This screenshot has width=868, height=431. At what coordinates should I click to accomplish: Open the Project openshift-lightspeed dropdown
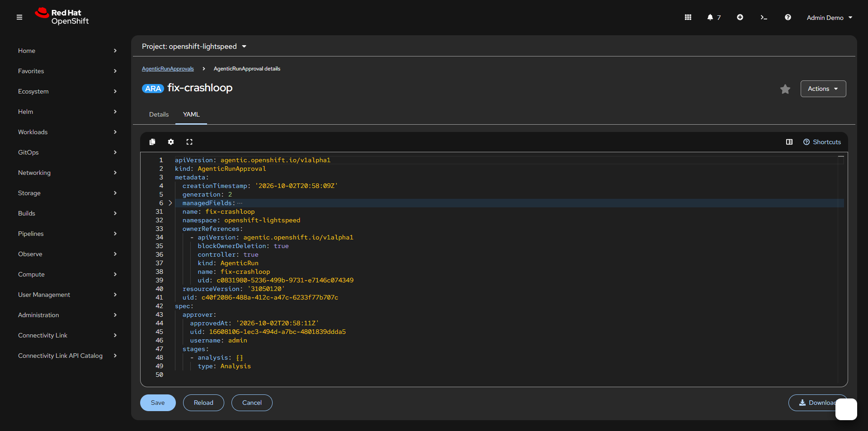pyautogui.click(x=194, y=47)
